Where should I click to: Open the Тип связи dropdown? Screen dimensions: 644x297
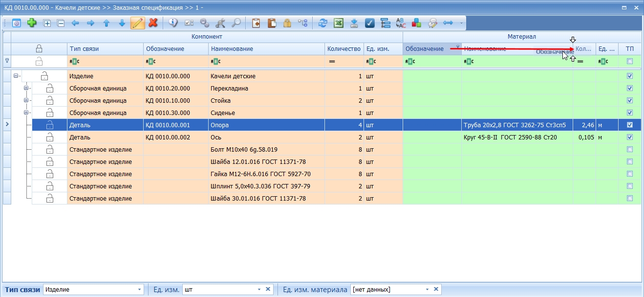tap(140, 289)
